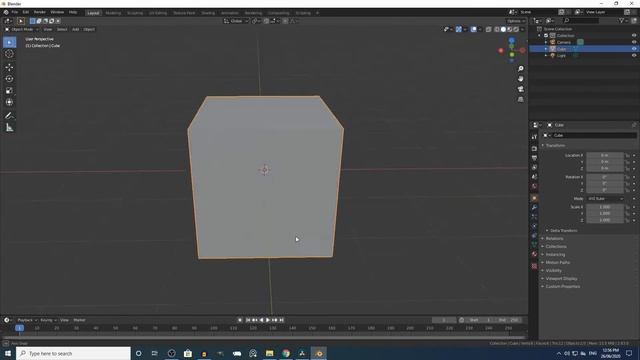The image size is (640, 360).
Task: Click the viewport zoom magnifier icon
Action: 520,69
